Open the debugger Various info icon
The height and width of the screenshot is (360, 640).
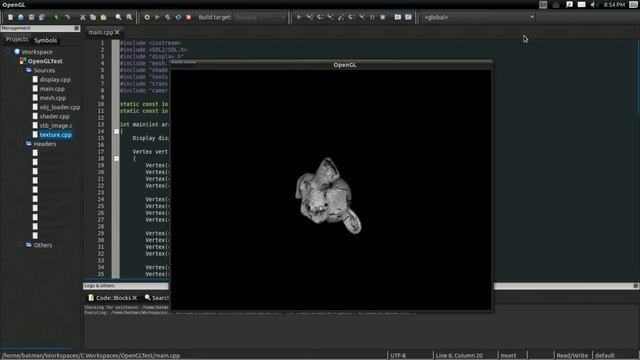(408, 17)
